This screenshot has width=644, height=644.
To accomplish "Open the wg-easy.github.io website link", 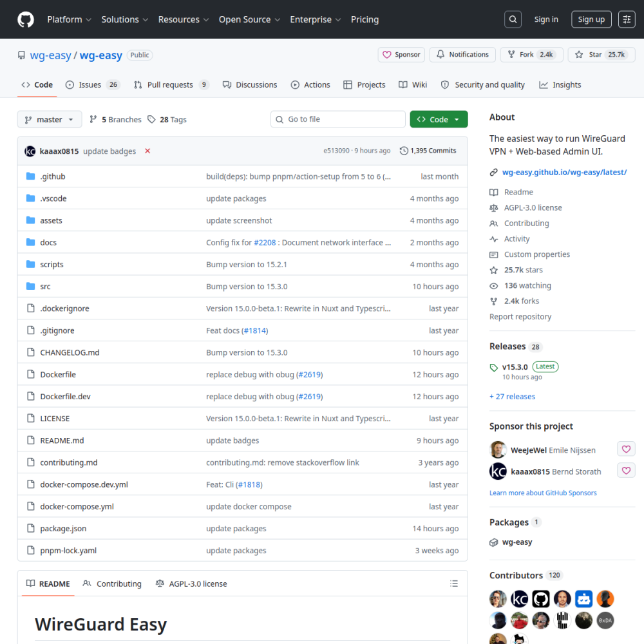I will coord(564,173).
